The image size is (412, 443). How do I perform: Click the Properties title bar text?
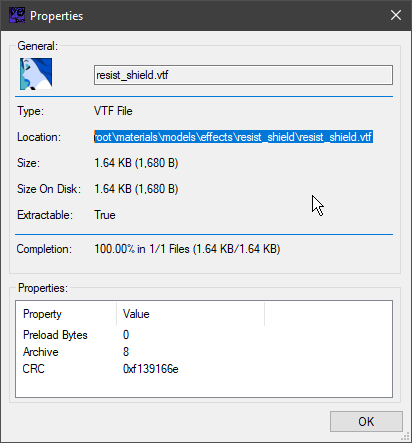click(x=56, y=16)
